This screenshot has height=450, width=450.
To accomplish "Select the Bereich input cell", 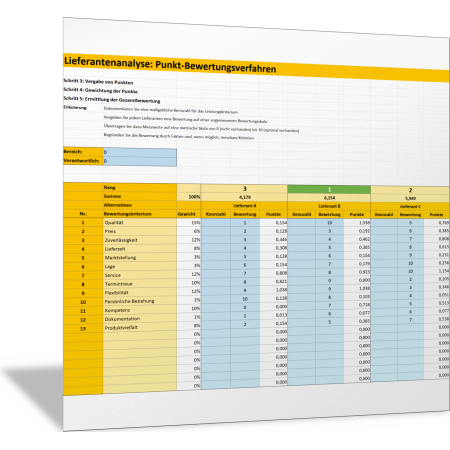I will point(140,152).
